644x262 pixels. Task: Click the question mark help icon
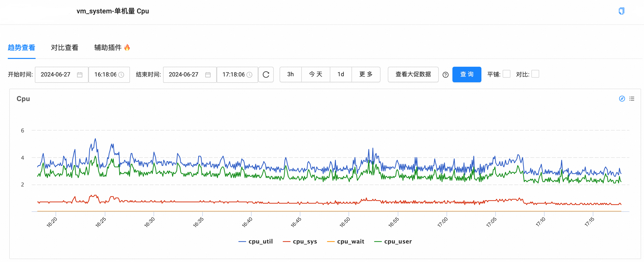click(x=445, y=75)
